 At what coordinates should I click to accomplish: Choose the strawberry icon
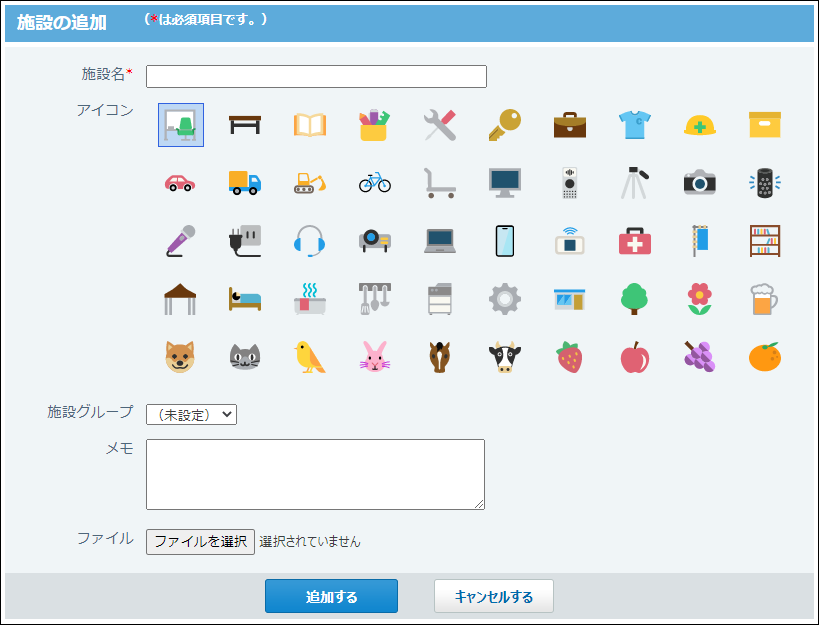pos(570,357)
